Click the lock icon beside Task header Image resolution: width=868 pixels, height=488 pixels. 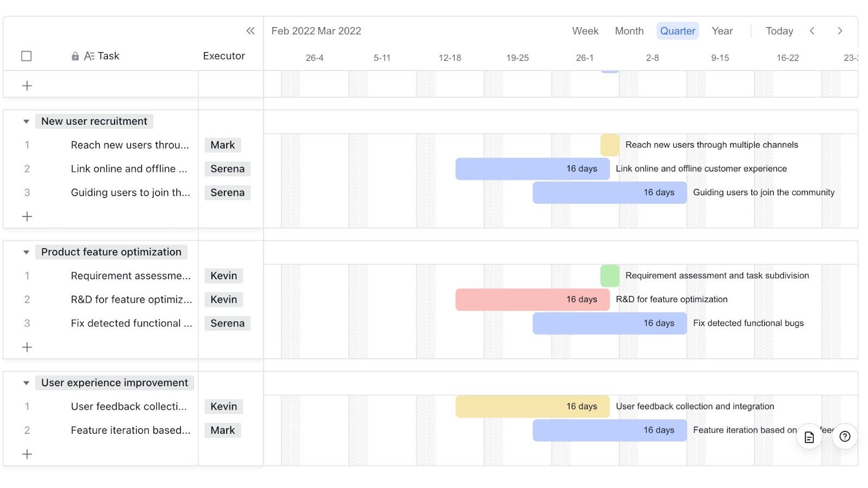[75, 56]
